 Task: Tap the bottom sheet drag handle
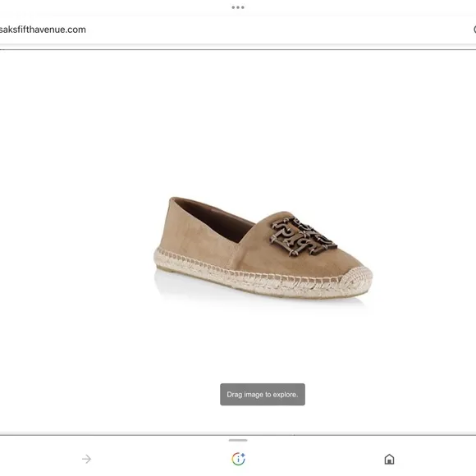238,440
